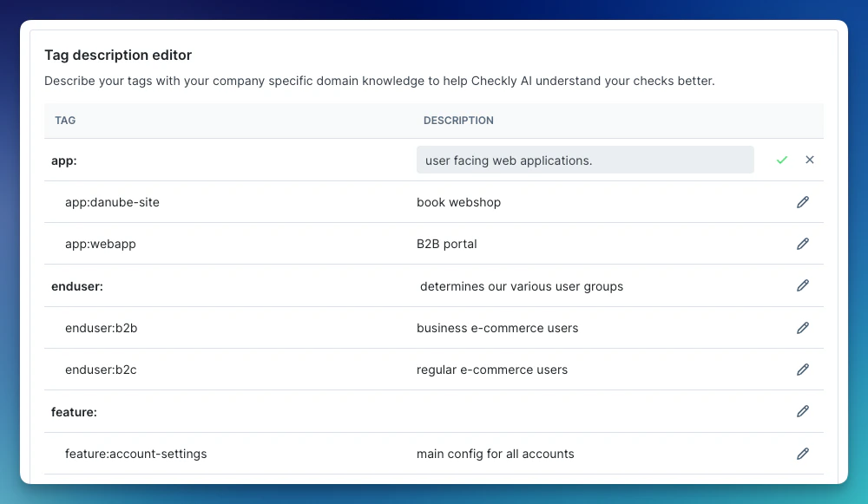Select the enduser: tag group
This screenshot has width=868, height=504.
click(x=77, y=286)
